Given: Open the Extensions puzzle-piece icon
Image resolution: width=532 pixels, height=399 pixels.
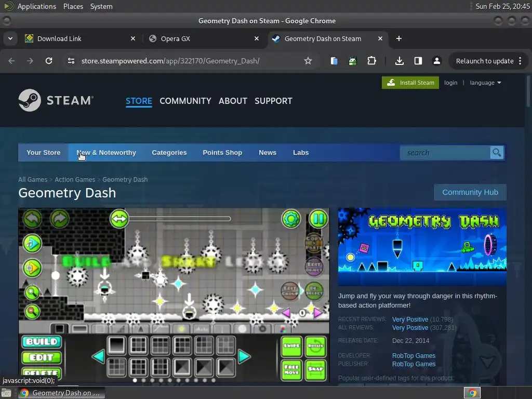Looking at the screenshot, I should 371,61.
